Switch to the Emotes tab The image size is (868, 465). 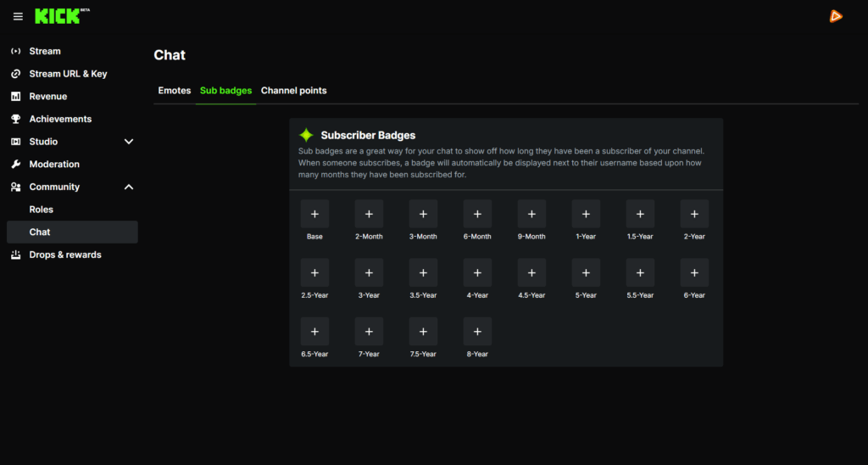(x=175, y=91)
